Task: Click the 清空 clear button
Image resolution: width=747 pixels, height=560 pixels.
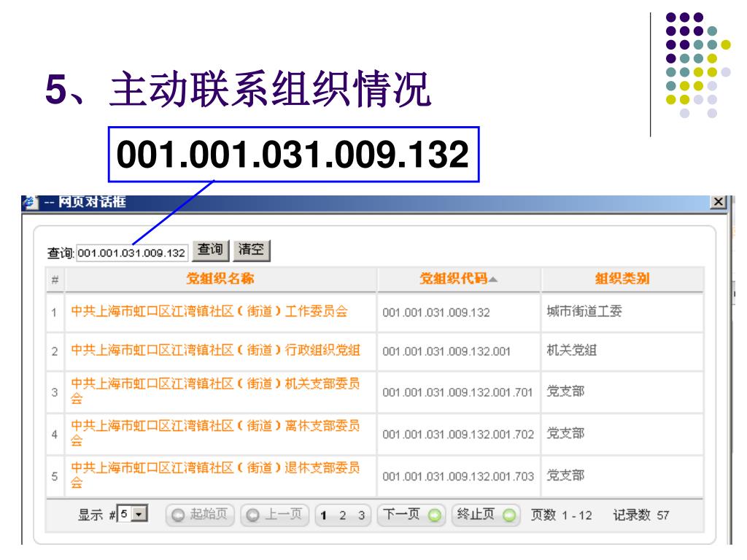Action: [x=252, y=250]
